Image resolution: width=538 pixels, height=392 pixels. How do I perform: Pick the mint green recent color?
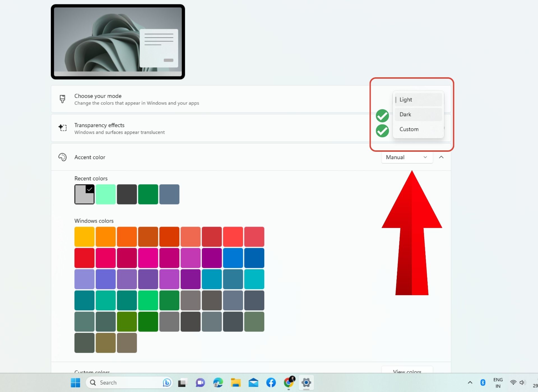tap(106, 194)
